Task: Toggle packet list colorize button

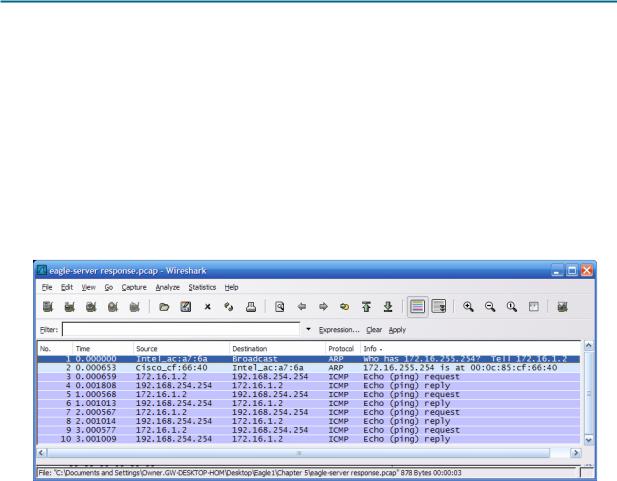Action: point(417,307)
